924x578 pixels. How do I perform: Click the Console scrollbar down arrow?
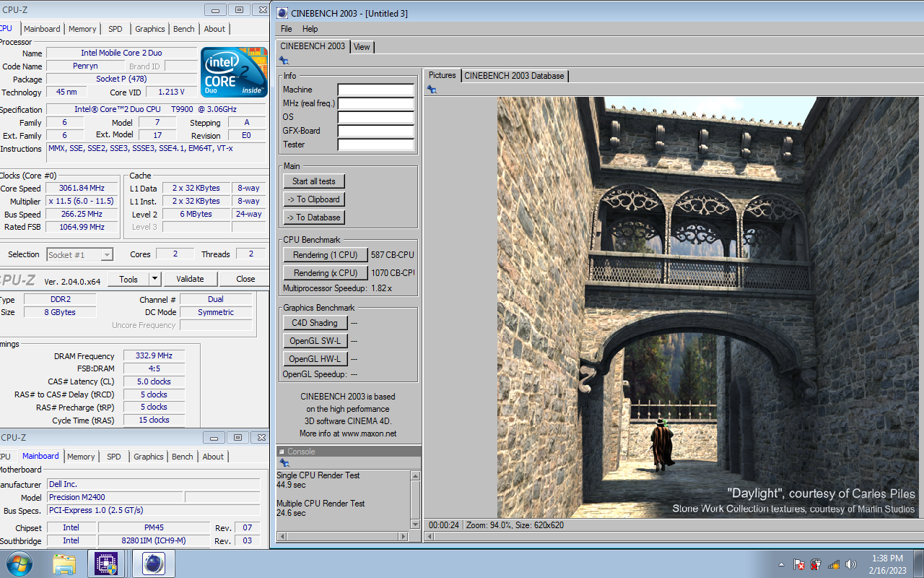415,524
